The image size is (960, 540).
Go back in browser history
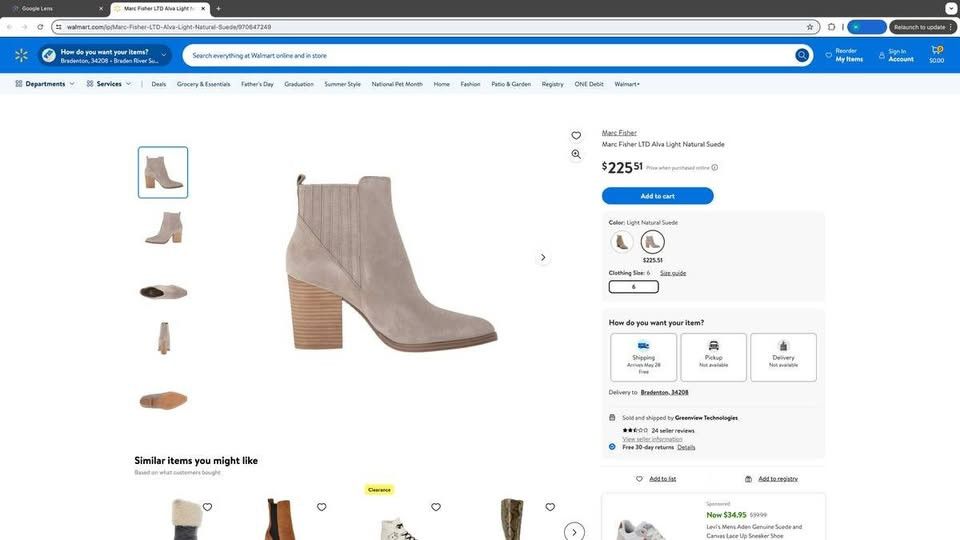coord(9,27)
